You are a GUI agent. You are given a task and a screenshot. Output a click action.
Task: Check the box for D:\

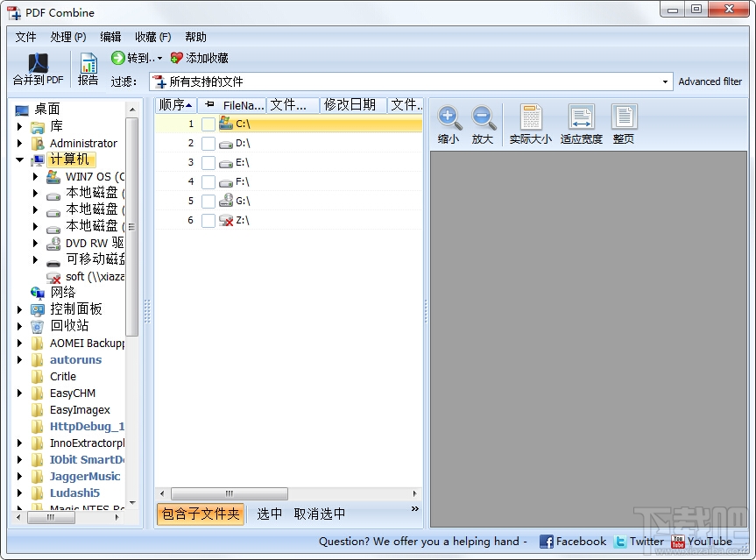(x=208, y=144)
